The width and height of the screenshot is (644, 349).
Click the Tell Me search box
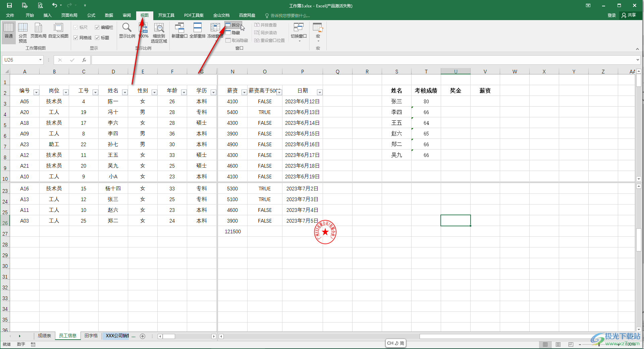[x=288, y=16]
